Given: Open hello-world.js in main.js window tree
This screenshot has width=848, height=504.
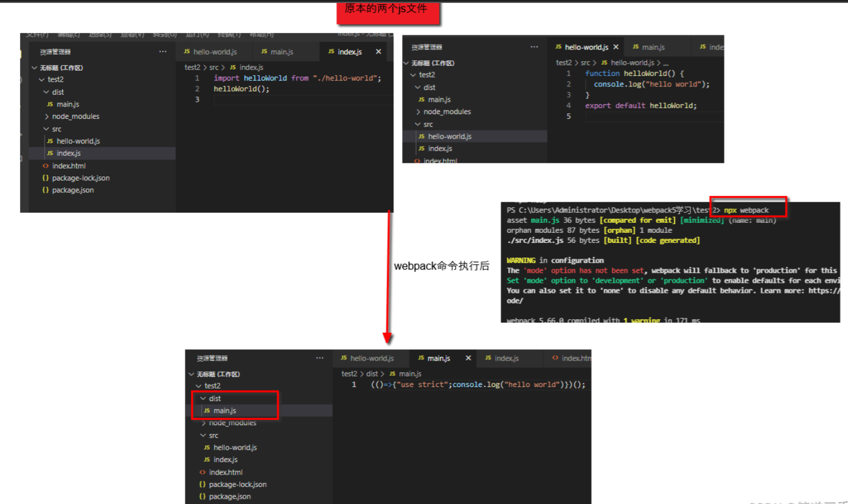Looking at the screenshot, I should [x=231, y=448].
